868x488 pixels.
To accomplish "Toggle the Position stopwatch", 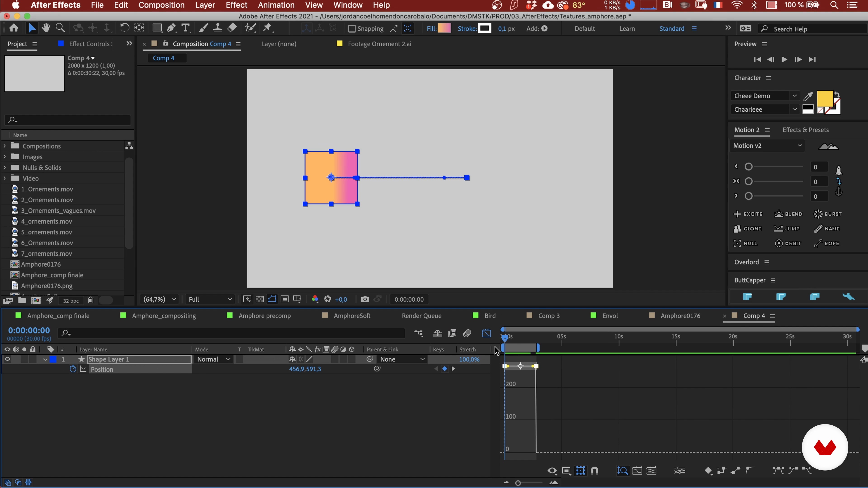I will (72, 369).
